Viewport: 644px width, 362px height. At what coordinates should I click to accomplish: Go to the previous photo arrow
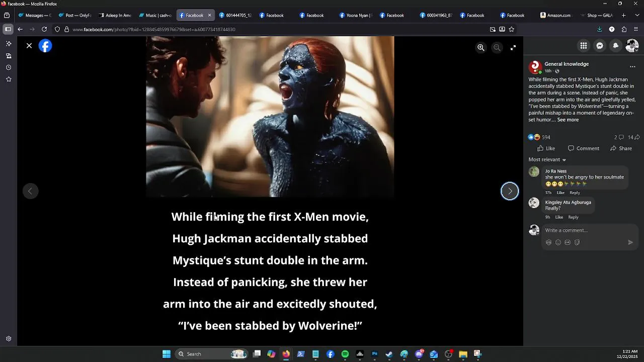tap(30, 191)
